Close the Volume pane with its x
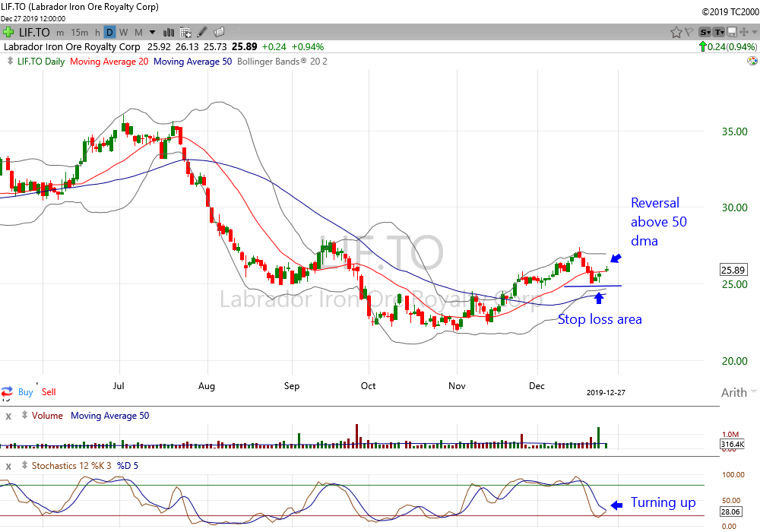 tap(8, 416)
